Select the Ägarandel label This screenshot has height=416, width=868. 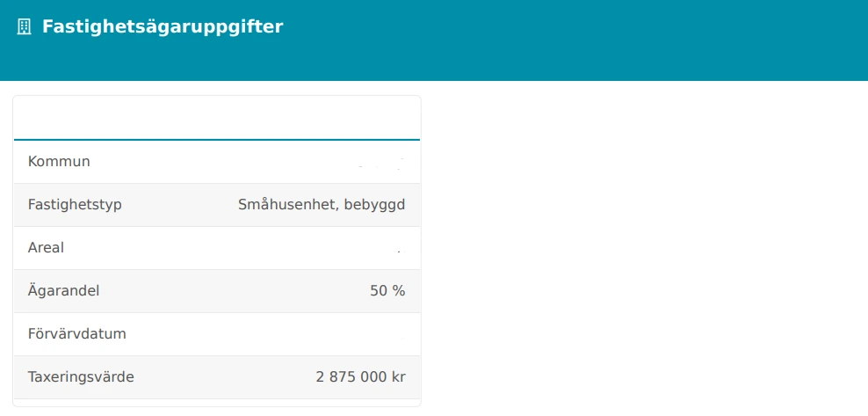pyautogui.click(x=63, y=291)
